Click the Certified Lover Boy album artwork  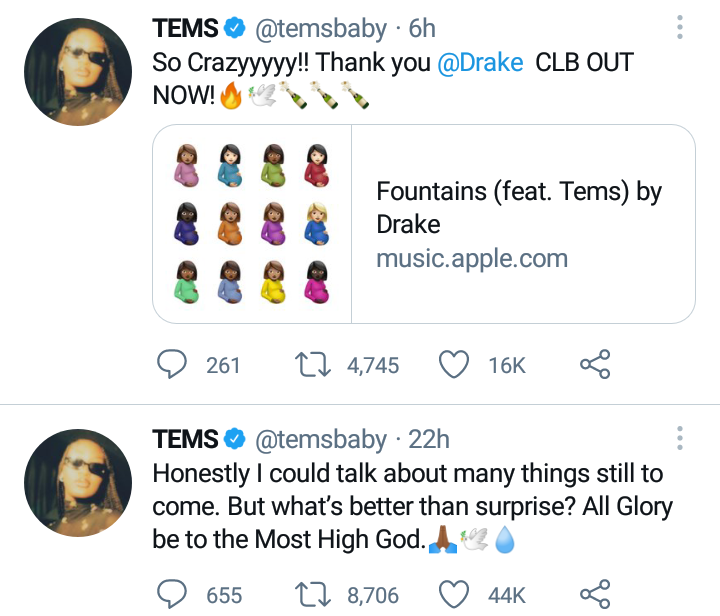pos(252,224)
